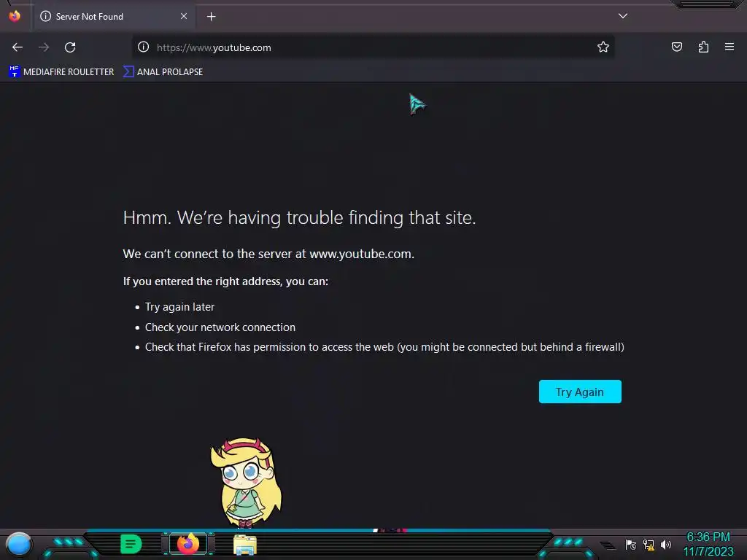
Task: Open File Explorer from the taskbar
Action: pos(245,545)
